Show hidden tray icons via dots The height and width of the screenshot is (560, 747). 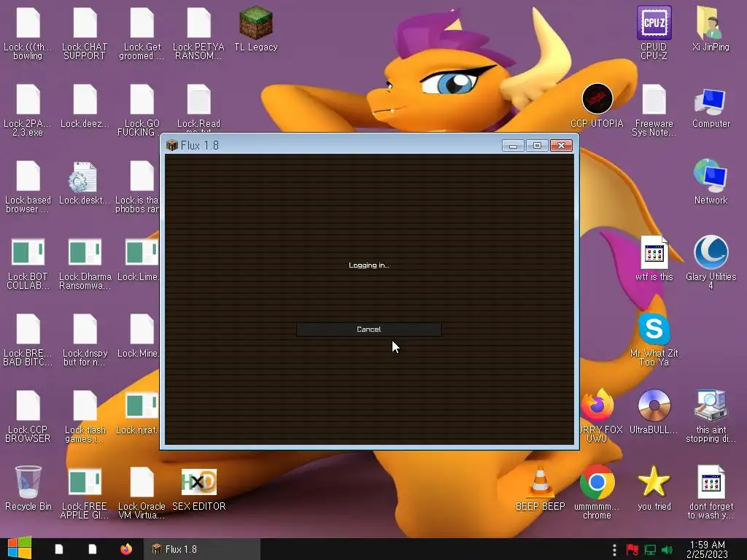click(x=614, y=550)
